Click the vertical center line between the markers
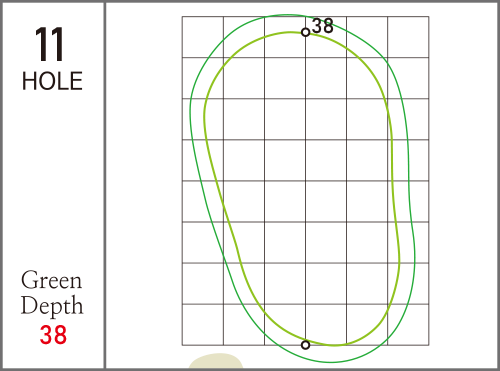The height and width of the screenshot is (371, 500). point(305,187)
